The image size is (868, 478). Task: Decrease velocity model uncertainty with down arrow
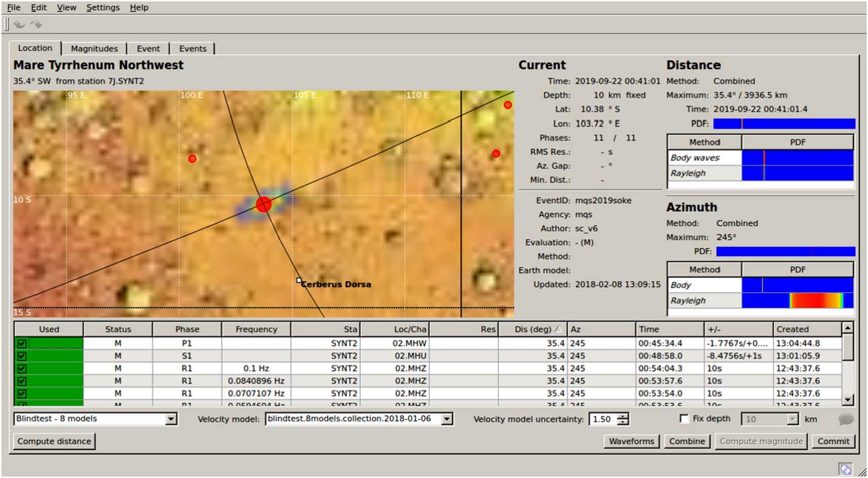(623, 422)
